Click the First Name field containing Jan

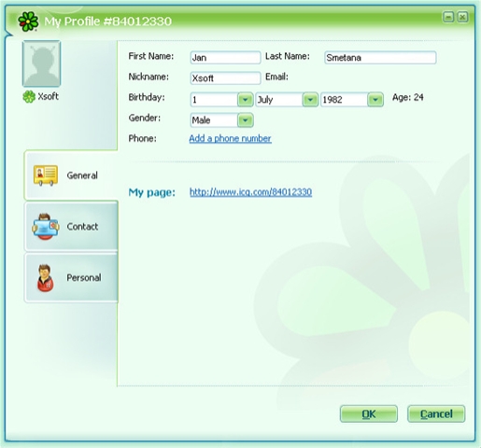click(x=225, y=58)
